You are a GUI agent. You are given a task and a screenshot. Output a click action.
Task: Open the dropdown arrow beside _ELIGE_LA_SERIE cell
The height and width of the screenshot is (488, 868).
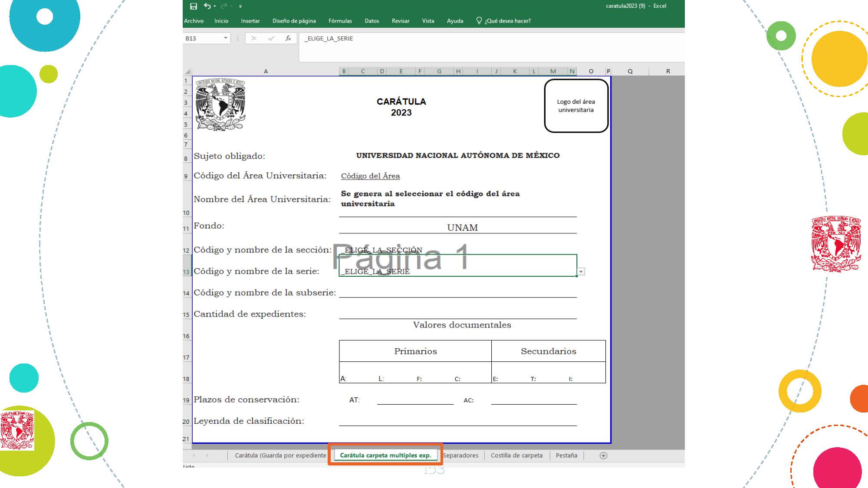[x=581, y=272]
